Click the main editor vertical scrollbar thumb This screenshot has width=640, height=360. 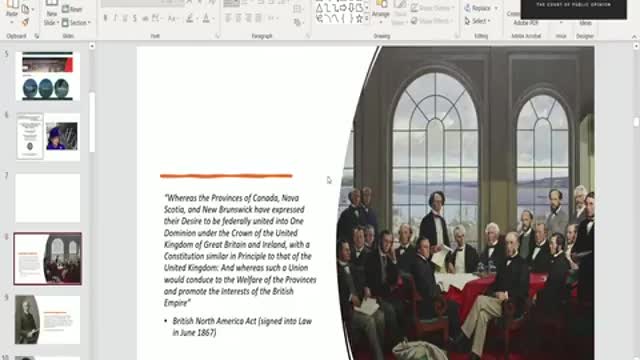click(x=636, y=122)
